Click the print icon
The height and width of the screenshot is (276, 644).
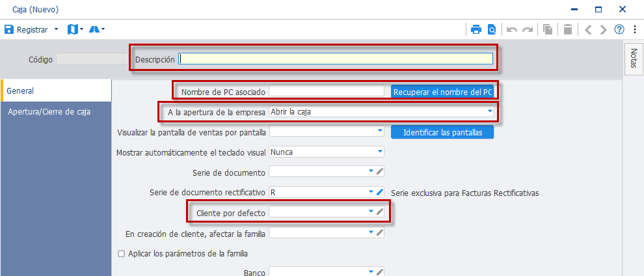coord(476,29)
